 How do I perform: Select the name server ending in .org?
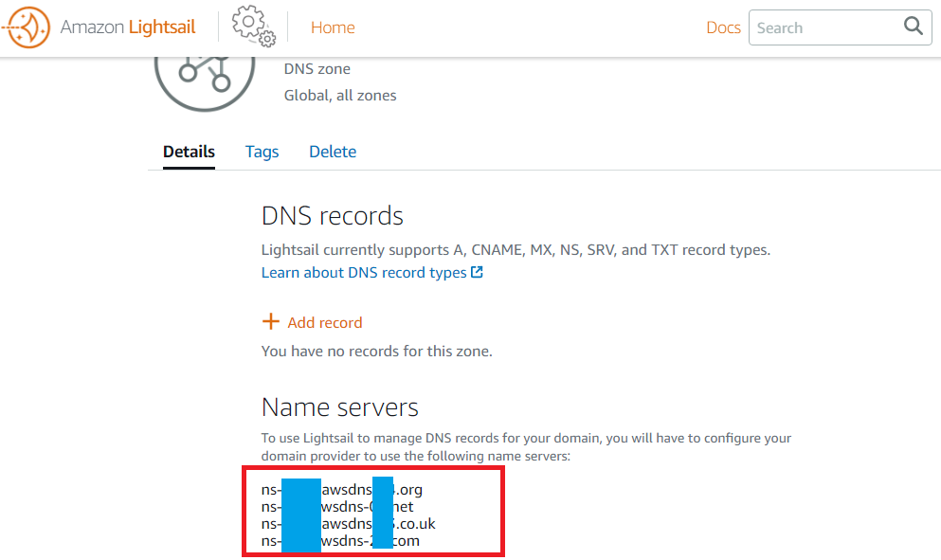(x=342, y=490)
